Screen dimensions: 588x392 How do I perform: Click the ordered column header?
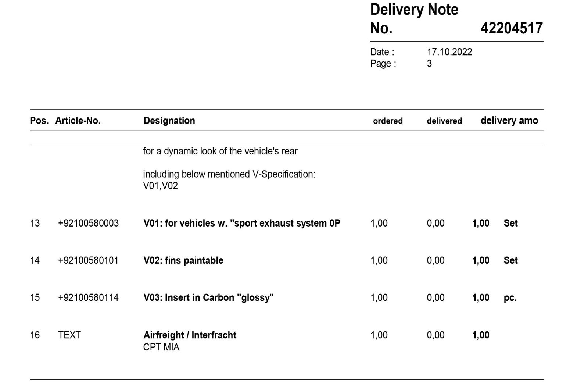click(x=388, y=121)
